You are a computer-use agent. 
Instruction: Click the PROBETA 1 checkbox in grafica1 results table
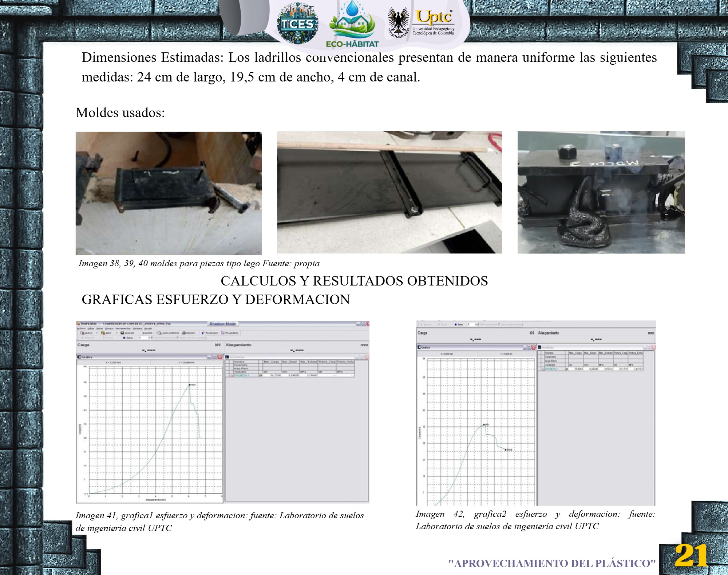[261, 375]
